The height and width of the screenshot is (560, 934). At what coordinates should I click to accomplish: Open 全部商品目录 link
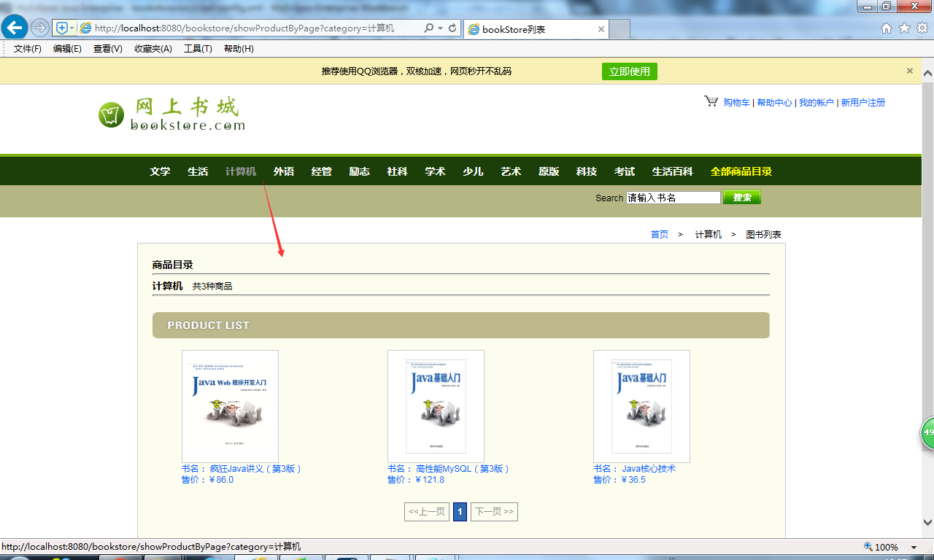click(741, 171)
